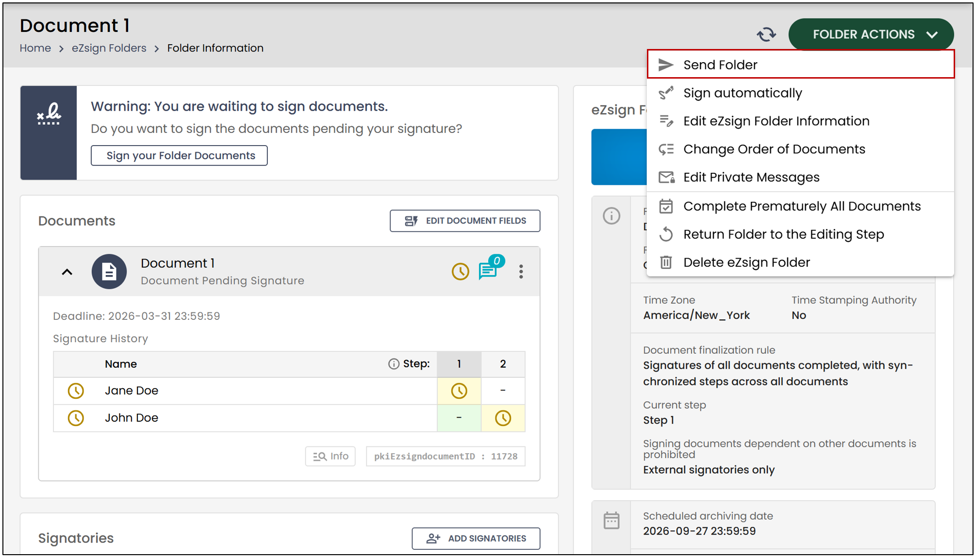Click Jane Doe's step 1 clock icon

[x=459, y=391]
